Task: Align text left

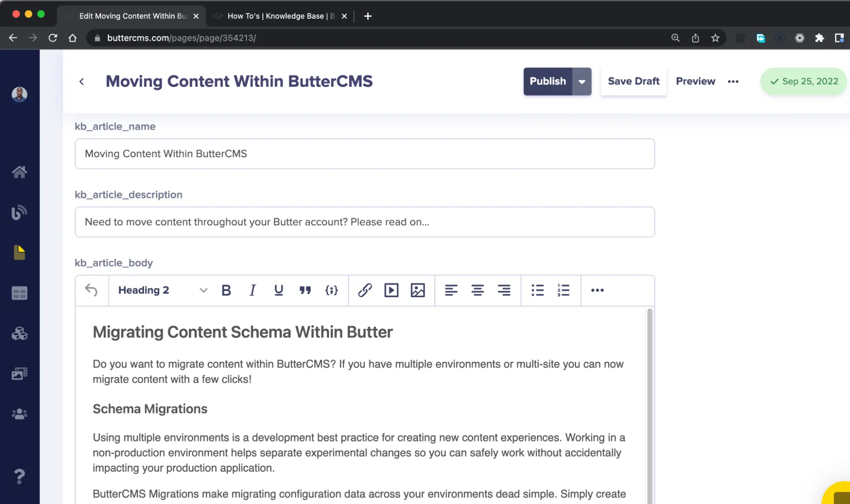Action: [x=451, y=290]
